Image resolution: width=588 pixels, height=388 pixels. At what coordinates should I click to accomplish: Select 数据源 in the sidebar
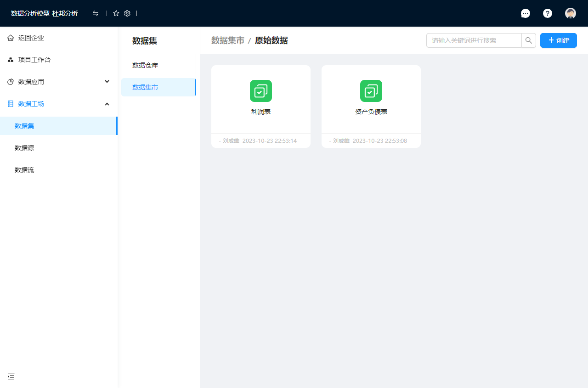[24, 148]
